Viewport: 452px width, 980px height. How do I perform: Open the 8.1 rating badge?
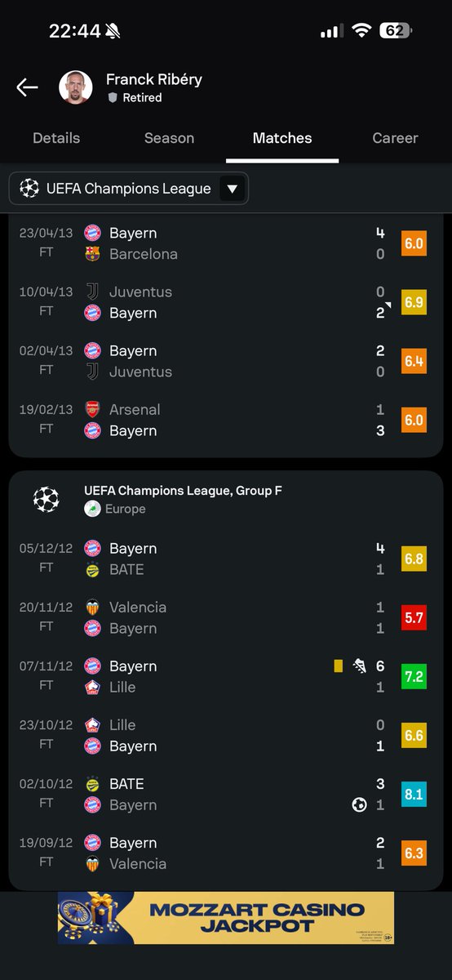(x=414, y=794)
